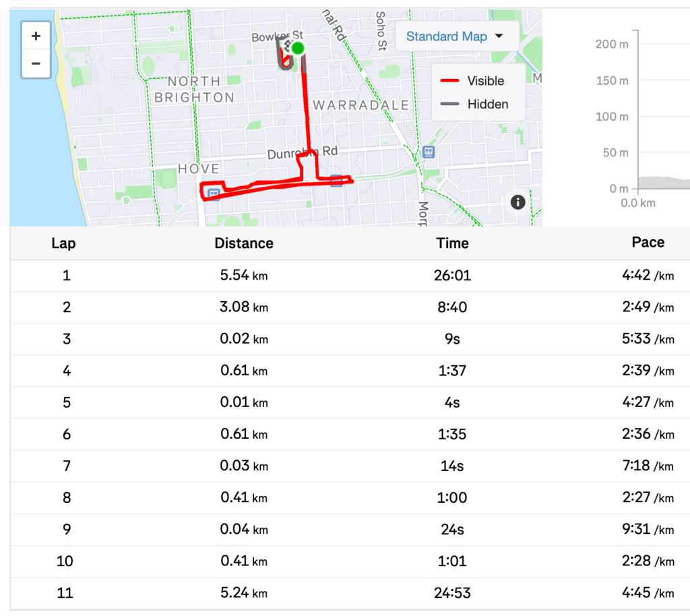Click the Lap column header
This screenshot has width=690, height=616.
(x=63, y=243)
